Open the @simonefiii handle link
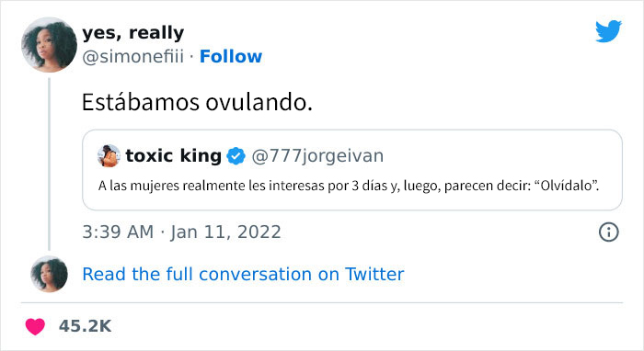This screenshot has height=351, width=644. [133, 57]
